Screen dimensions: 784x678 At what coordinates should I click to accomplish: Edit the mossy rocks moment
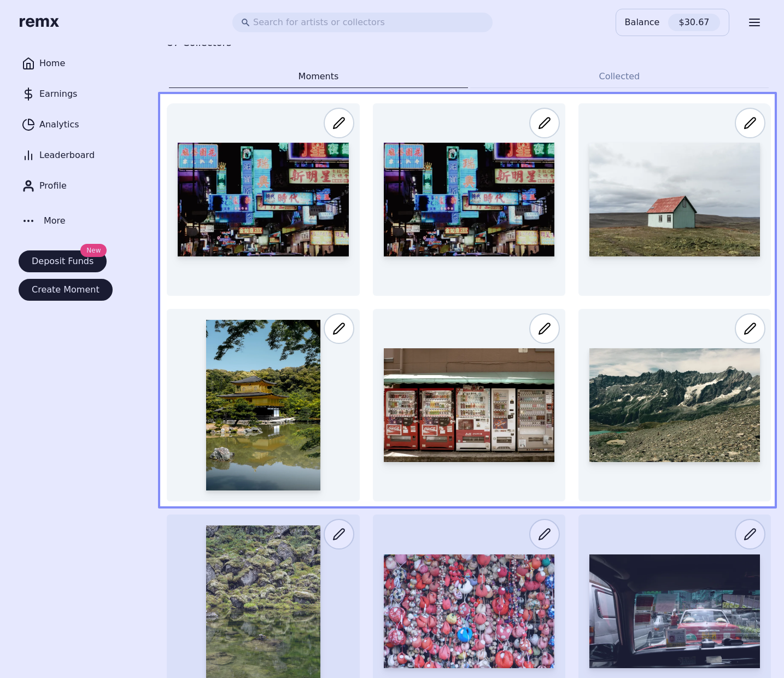coord(338,534)
